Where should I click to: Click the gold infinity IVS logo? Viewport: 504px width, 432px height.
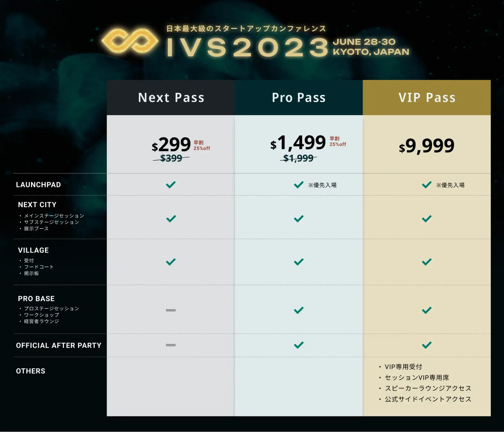[x=130, y=41]
